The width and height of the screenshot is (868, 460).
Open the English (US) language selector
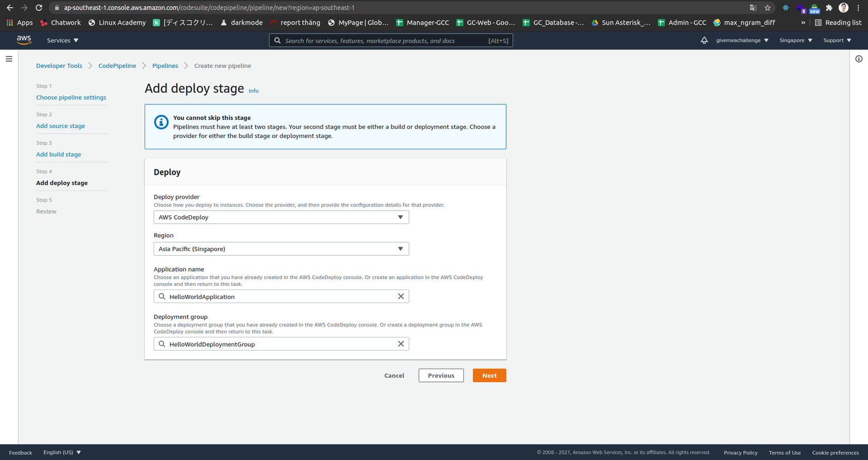click(62, 452)
